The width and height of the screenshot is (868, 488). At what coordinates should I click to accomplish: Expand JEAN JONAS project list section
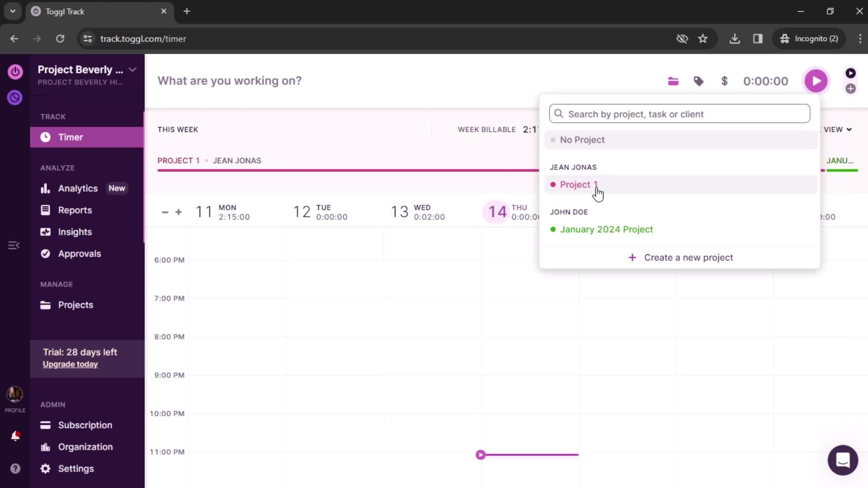[572, 167]
